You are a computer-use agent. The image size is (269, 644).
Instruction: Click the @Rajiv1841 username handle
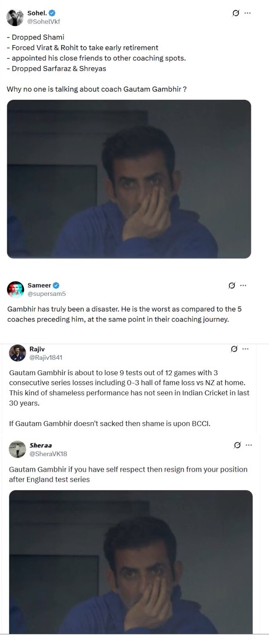46,357
